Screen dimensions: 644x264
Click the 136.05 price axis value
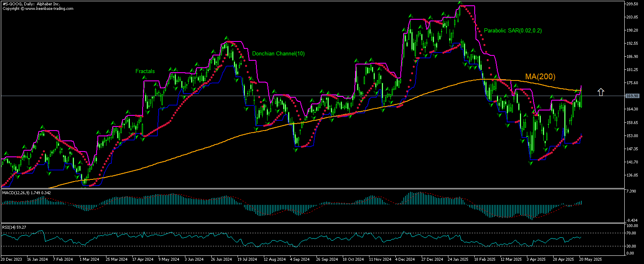[x=632, y=175]
